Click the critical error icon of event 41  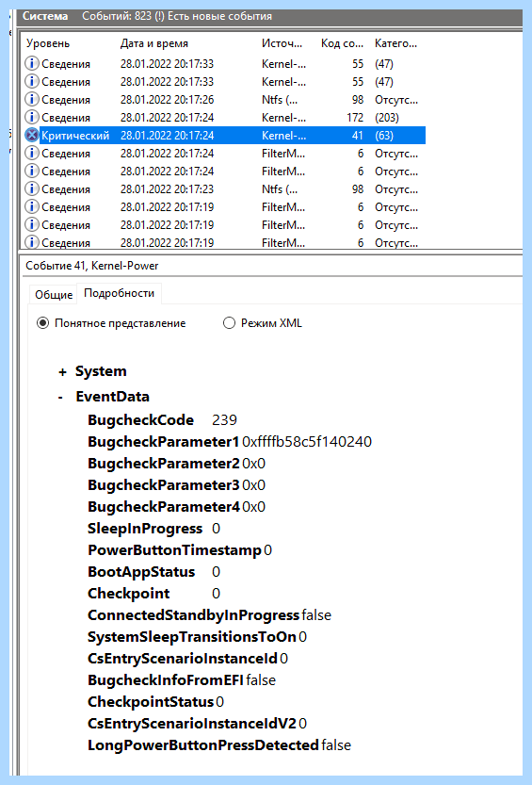pos(31,135)
